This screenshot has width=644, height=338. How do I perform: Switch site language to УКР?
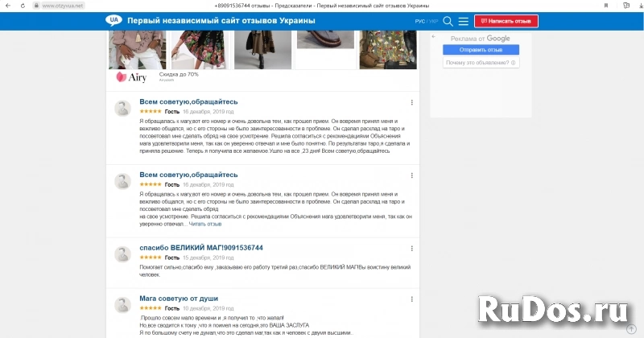pos(434,22)
